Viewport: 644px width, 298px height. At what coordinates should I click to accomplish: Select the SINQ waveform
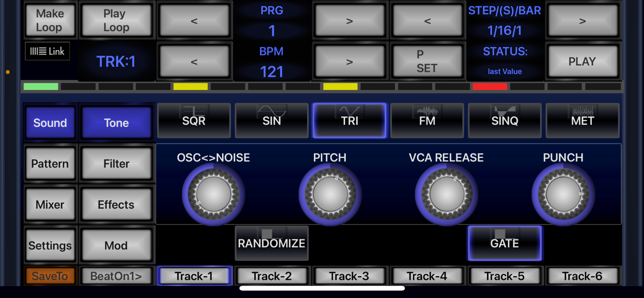click(x=505, y=121)
